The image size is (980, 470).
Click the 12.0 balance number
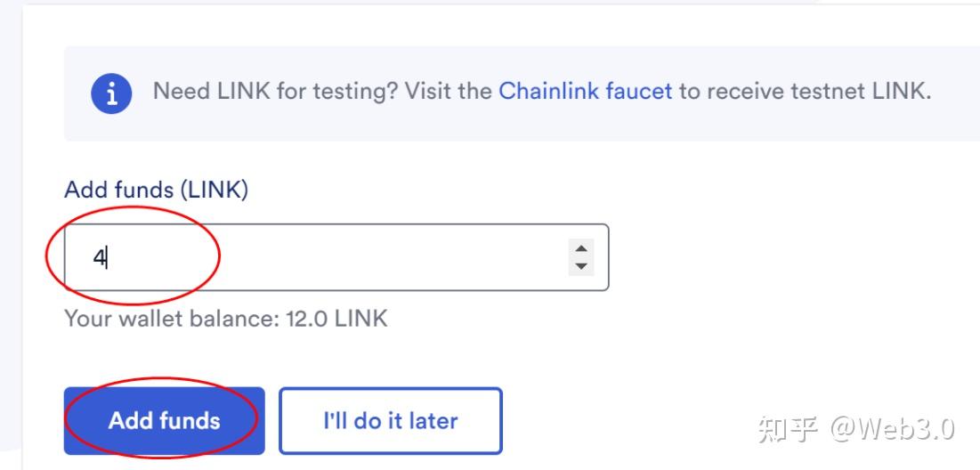307,319
